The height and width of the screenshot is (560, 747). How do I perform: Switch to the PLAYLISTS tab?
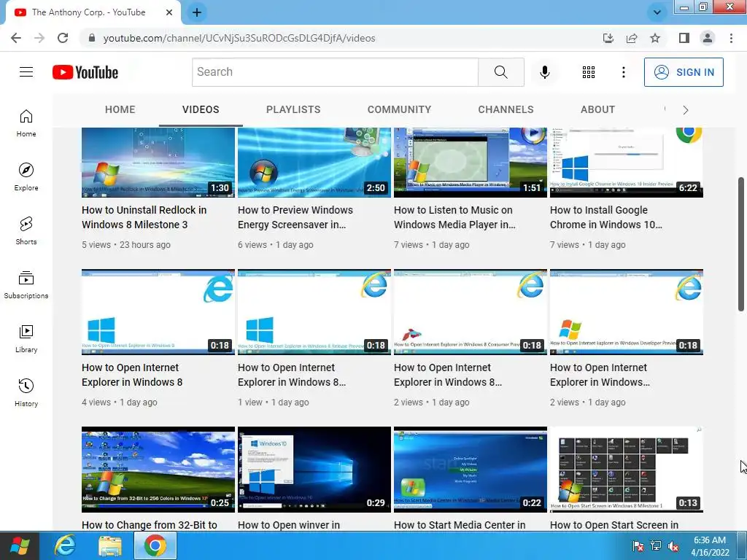[x=293, y=109]
